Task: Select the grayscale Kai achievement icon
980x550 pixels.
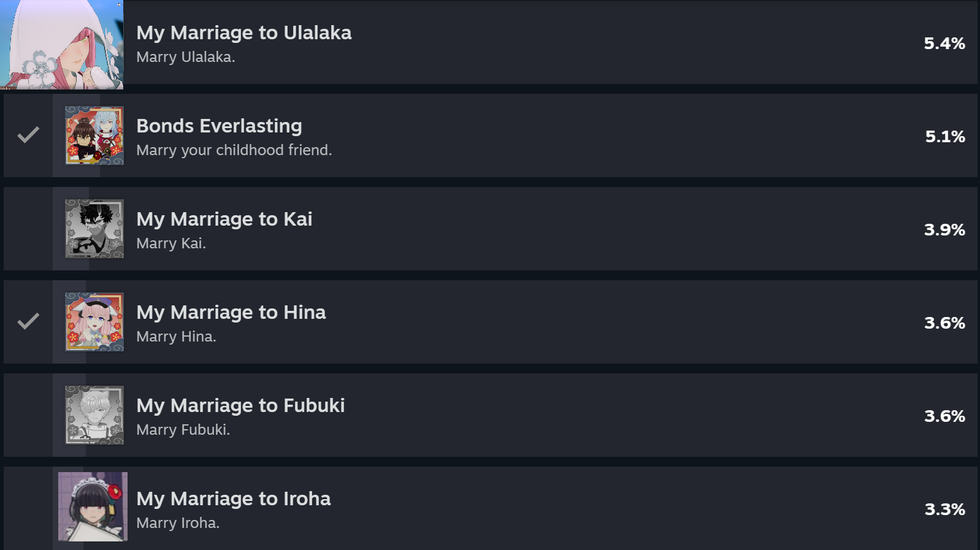Action: coord(94,229)
